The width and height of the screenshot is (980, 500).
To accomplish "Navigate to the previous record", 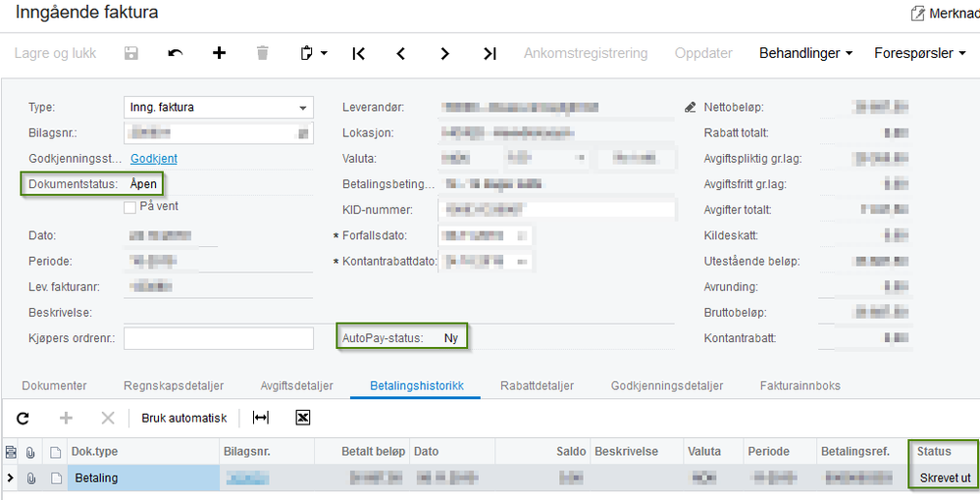I will 401,53.
